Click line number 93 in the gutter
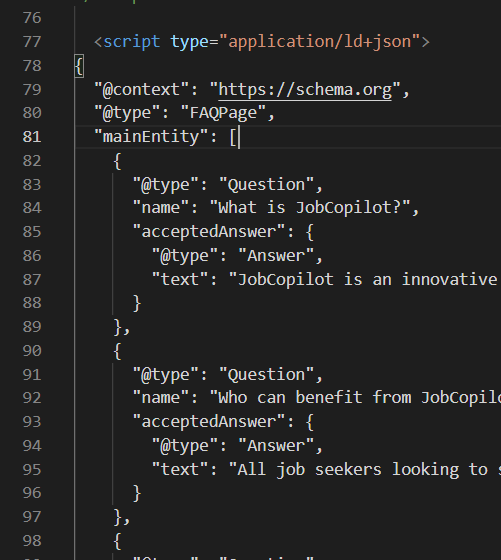Viewport: 501px width, 560px height. point(32,422)
